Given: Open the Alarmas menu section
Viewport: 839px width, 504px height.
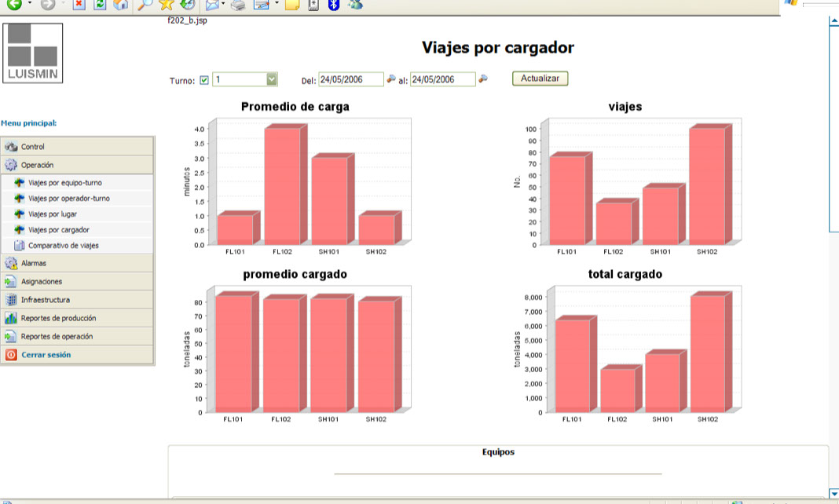Looking at the screenshot, I should [34, 263].
